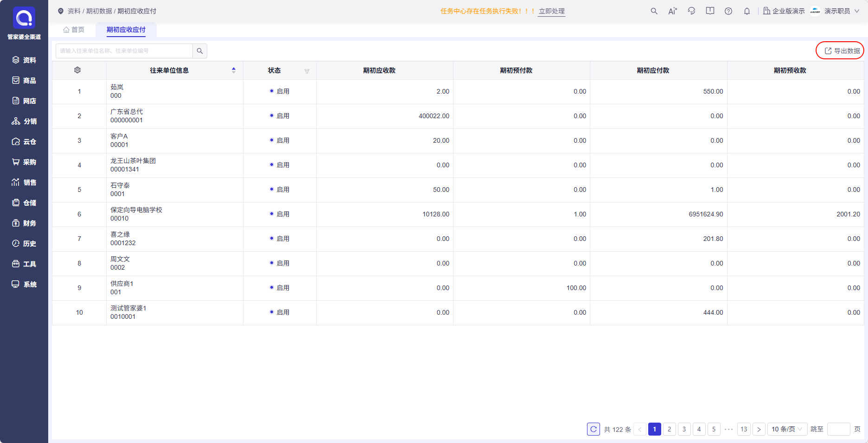Open the 10 条/页 page size dropdown
Viewport: 868px width, 443px height.
787,429
